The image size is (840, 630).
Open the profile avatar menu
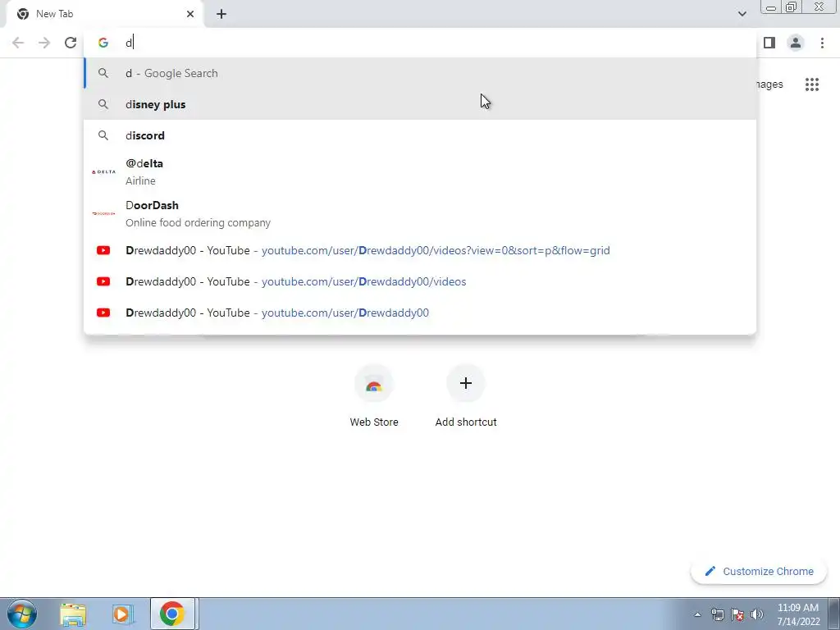click(796, 43)
